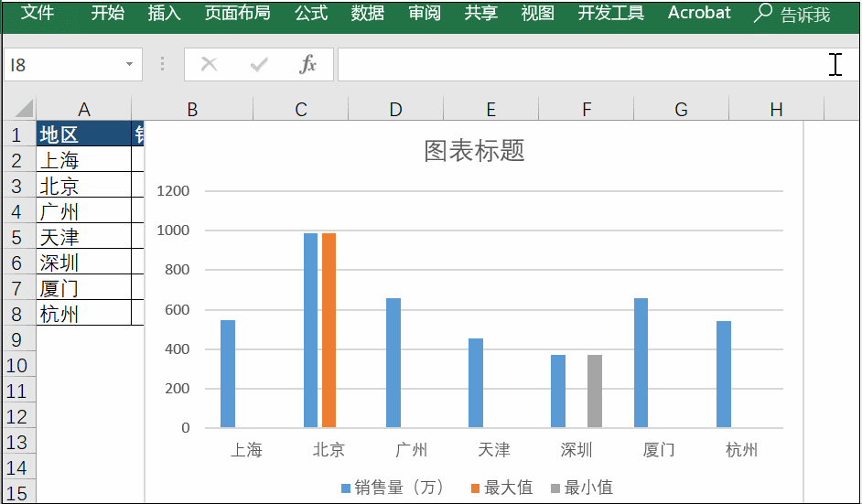Image resolution: width=862 pixels, height=504 pixels.
Task: Select column D header
Action: [396, 110]
